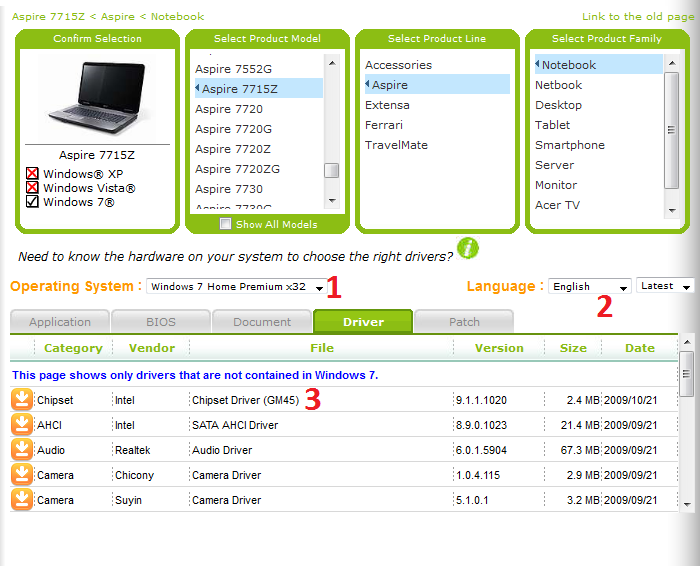Click product family list scroll up arrow
This screenshot has height=566, width=700.
click(672, 63)
